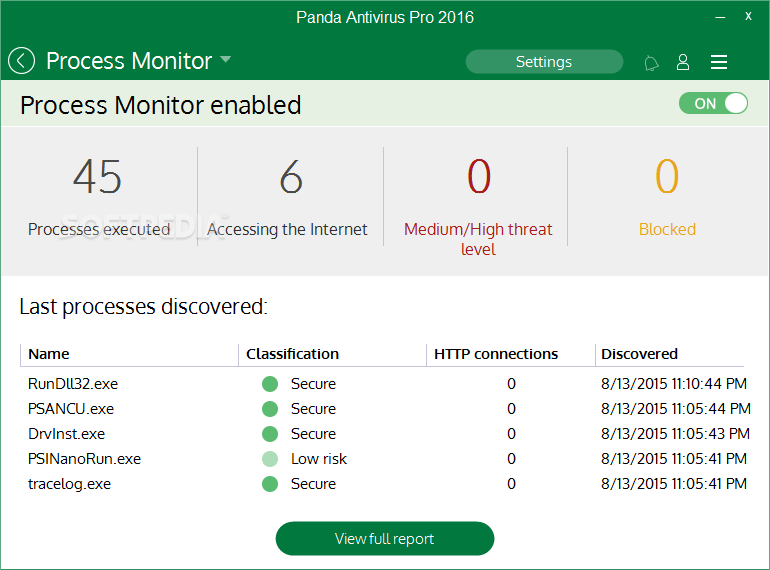Sort by HTTP connections column header
Screen dimensions: 770x570
coord(511,354)
